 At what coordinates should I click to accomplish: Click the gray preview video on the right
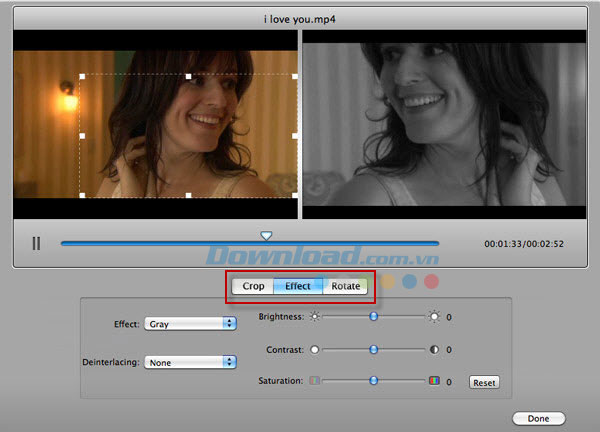[444, 124]
